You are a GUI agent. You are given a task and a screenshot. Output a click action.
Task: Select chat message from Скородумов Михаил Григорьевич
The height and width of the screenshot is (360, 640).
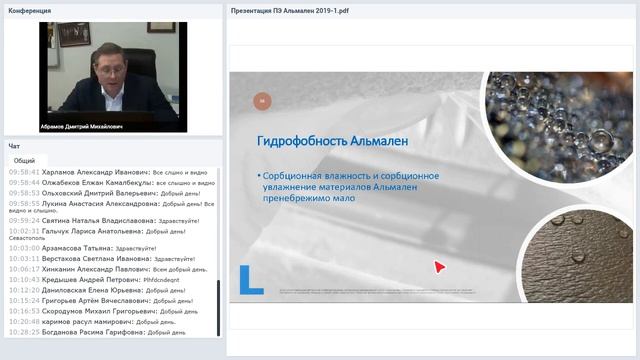pyautogui.click(x=103, y=311)
